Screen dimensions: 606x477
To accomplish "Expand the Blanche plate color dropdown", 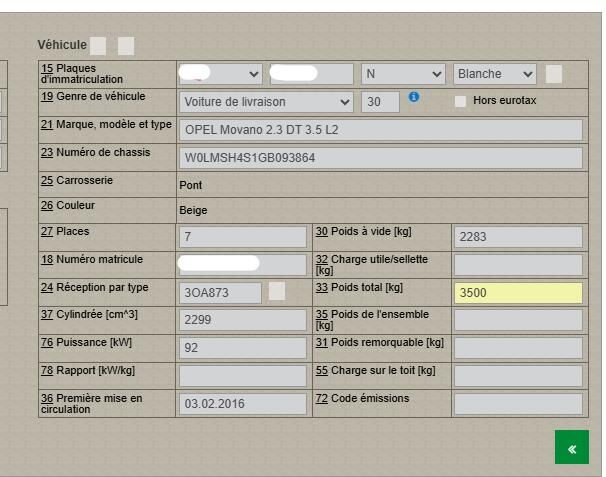I will coord(496,74).
